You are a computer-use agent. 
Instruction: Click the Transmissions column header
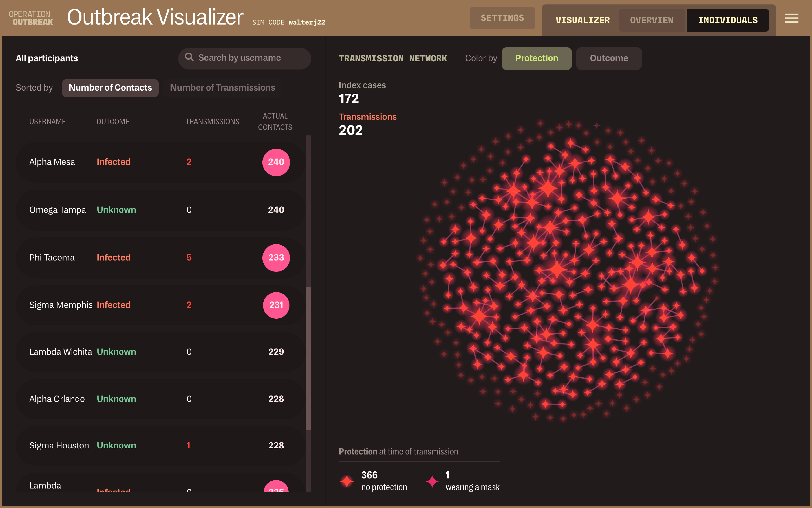point(212,122)
